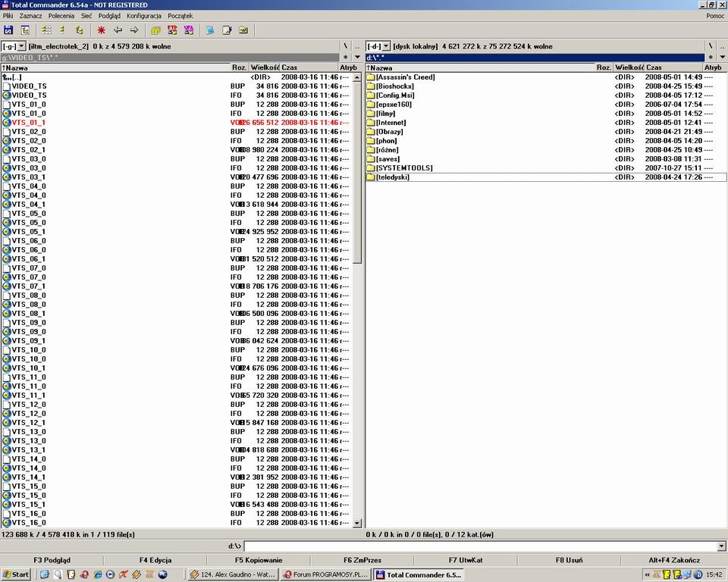Image resolution: width=728 pixels, height=582 pixels.
Task: Click Alt+F4 Zakończ button
Action: coord(674,560)
